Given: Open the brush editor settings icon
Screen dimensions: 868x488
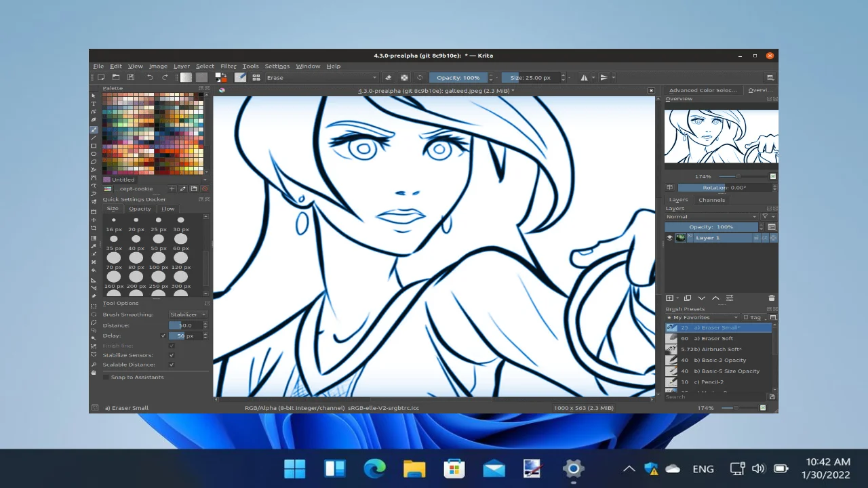Looking at the screenshot, I should point(240,77).
